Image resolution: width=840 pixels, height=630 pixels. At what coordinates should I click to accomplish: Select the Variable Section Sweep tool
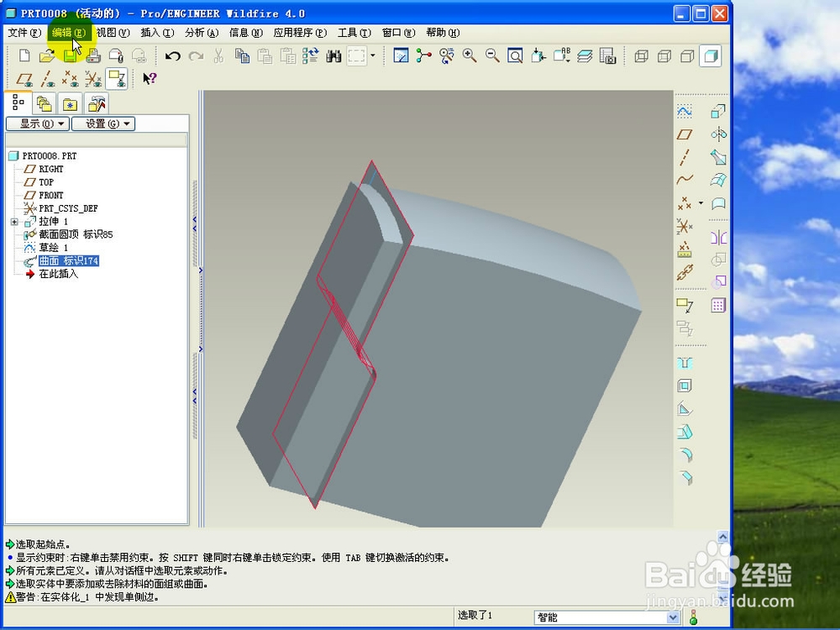tap(718, 158)
